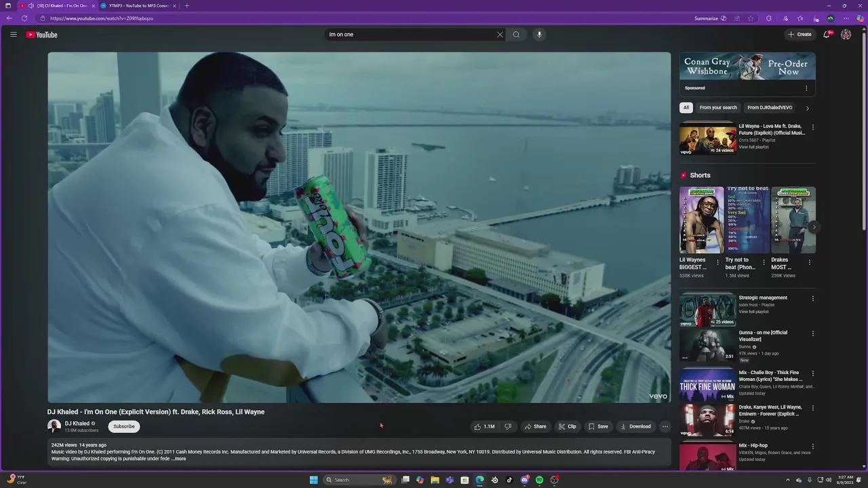868x488 pixels.
Task: Open Drakes MOST short thumbnail
Action: [793, 220]
